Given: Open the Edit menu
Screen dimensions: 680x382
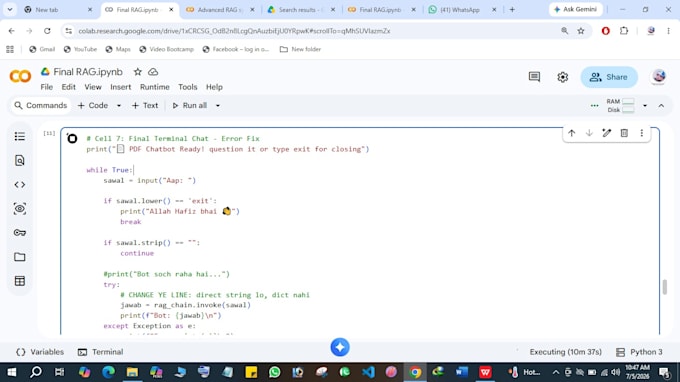Looking at the screenshot, I should point(69,87).
